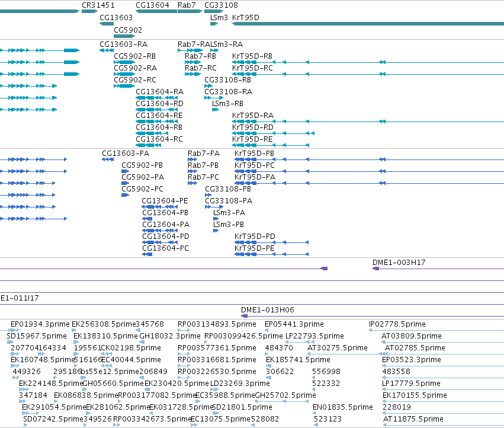Select transcript KrT95D-RB
The image size is (504, 428).
252,56
